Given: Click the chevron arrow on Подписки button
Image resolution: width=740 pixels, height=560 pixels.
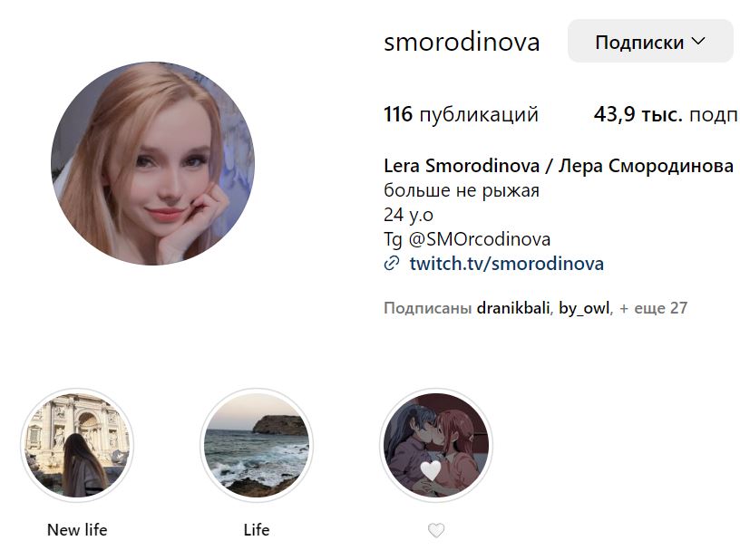Looking at the screenshot, I should point(699,42).
